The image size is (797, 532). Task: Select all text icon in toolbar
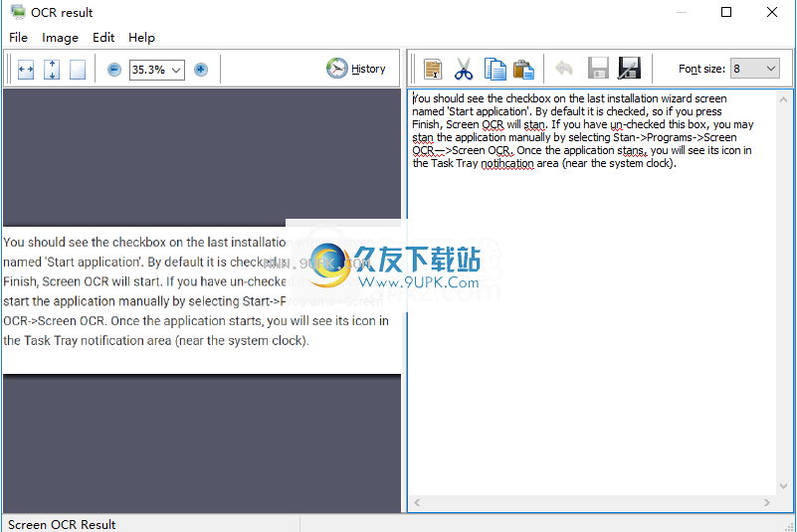coord(433,69)
